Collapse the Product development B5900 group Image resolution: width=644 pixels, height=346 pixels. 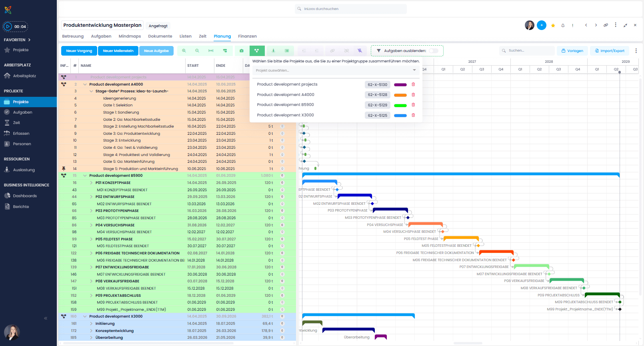pyautogui.click(x=85, y=176)
